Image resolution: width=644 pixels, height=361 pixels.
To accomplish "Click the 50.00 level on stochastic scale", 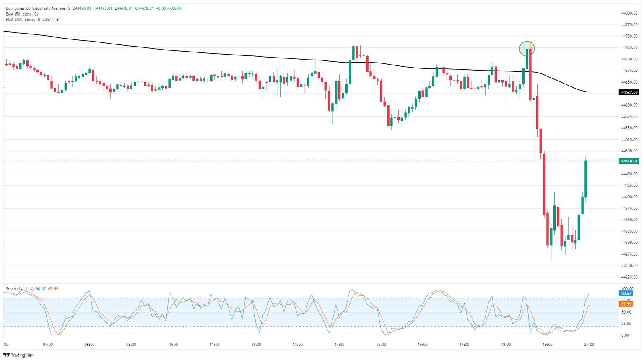I will 626,312.
